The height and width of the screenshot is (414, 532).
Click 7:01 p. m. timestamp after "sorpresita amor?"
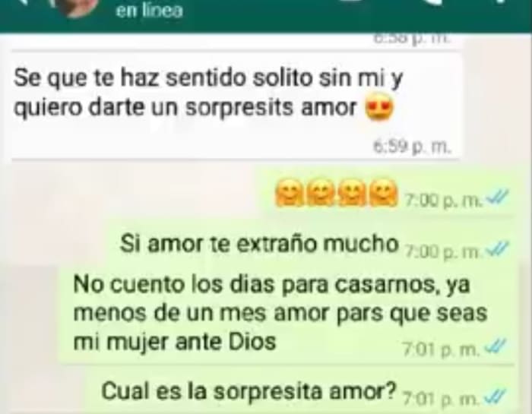click(441, 399)
